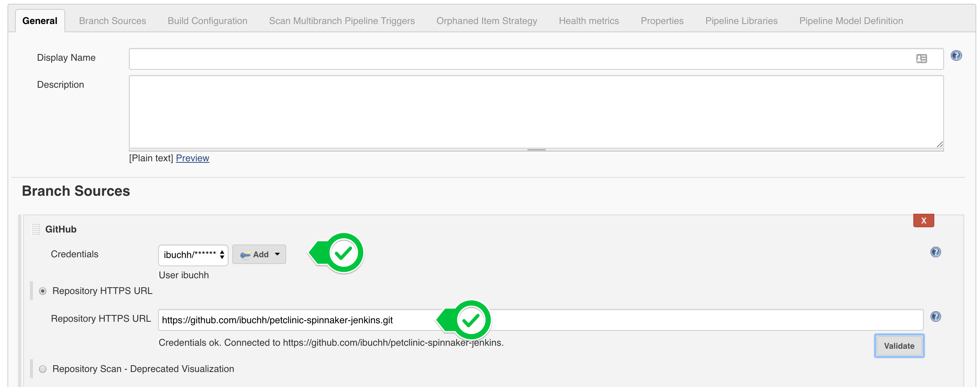Select the Repository HTTPS URL radio option
The width and height of the screenshot is (980, 387).
pos(43,291)
